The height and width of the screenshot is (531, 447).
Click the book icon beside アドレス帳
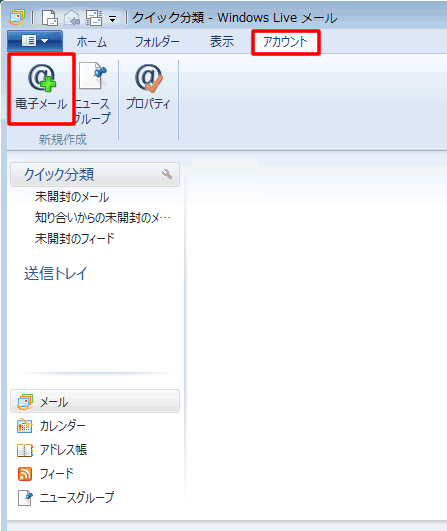click(25, 450)
